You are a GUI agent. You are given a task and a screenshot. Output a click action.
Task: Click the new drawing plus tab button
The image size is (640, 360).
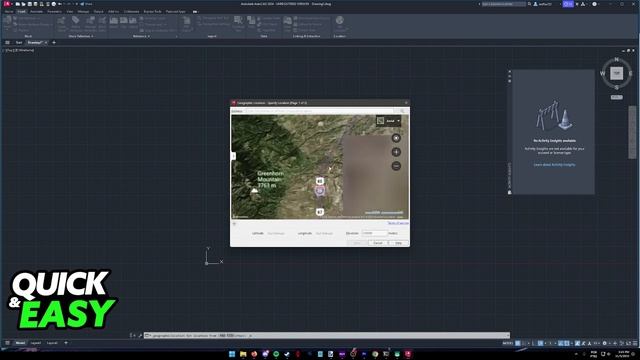click(x=53, y=42)
